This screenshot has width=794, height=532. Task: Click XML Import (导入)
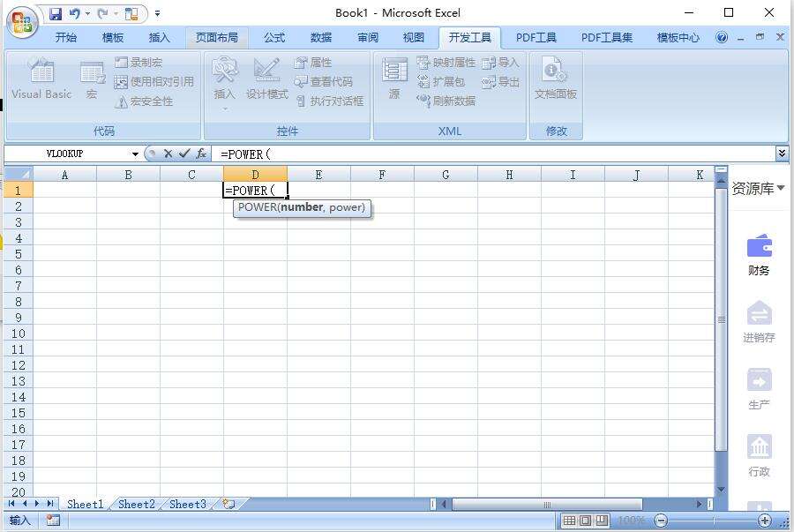tap(500, 63)
